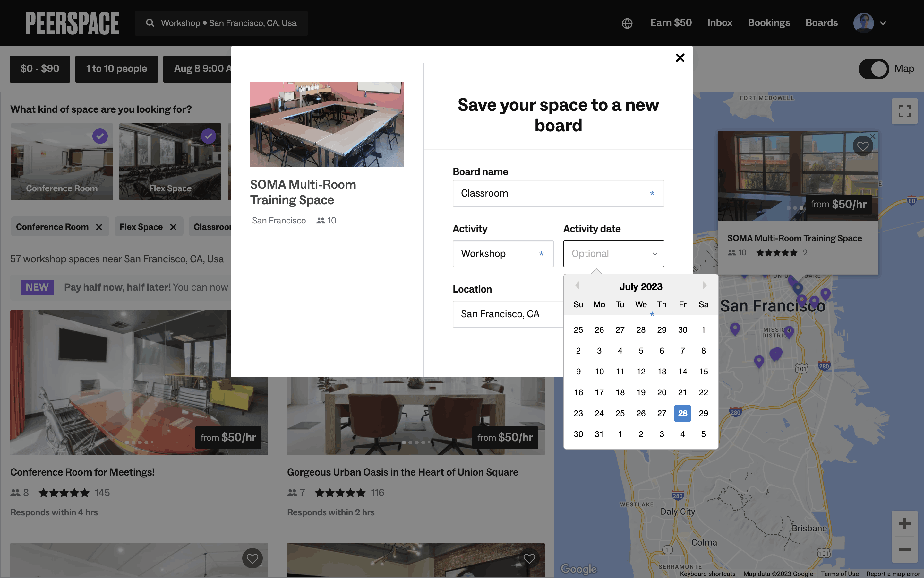Image resolution: width=924 pixels, height=578 pixels.
Task: Click the Activity Workshop input
Action: [503, 253]
